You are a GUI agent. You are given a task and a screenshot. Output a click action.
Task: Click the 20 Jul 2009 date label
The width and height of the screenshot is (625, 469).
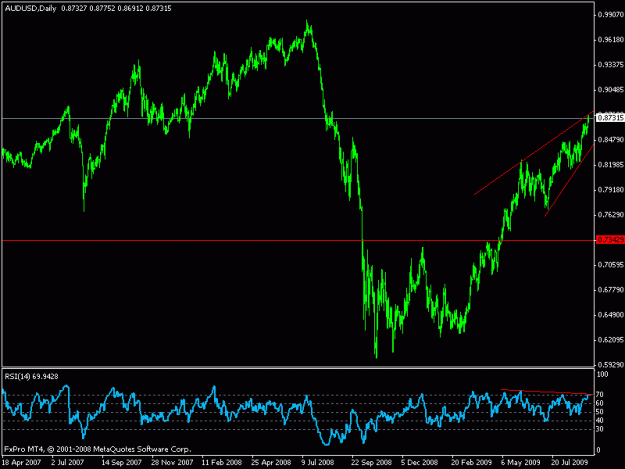(570, 463)
